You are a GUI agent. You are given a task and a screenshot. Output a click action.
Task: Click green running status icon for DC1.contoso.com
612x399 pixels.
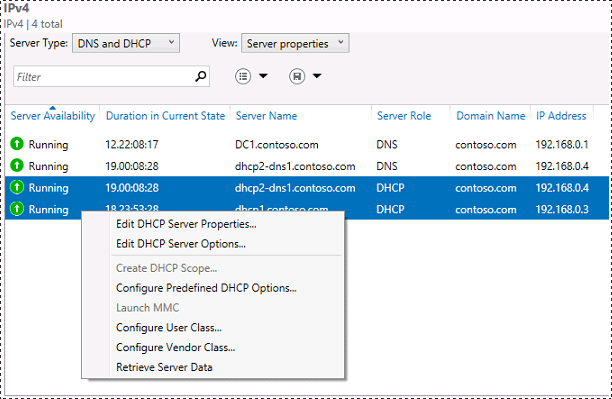[17, 144]
